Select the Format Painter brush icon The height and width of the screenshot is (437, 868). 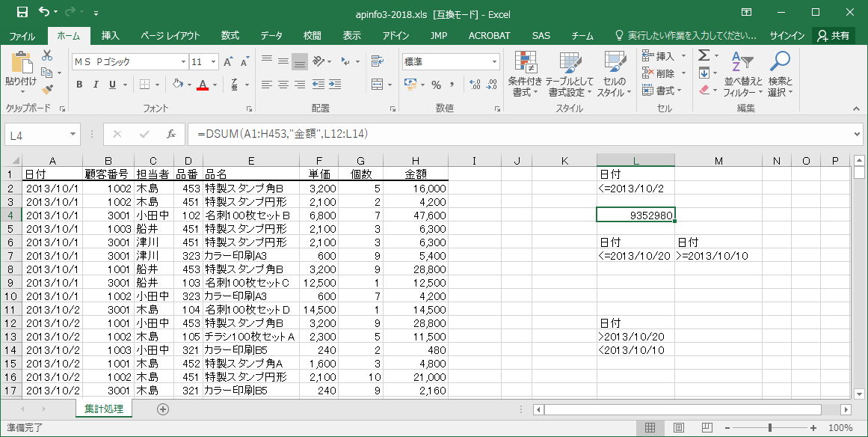coord(47,89)
